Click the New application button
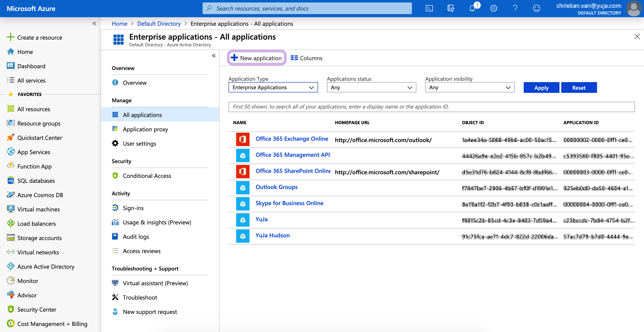This screenshot has width=644, height=332. coord(256,58)
